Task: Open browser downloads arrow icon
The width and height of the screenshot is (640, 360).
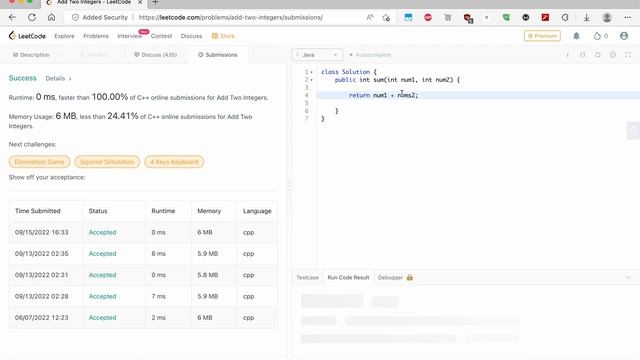Action: (x=587, y=18)
